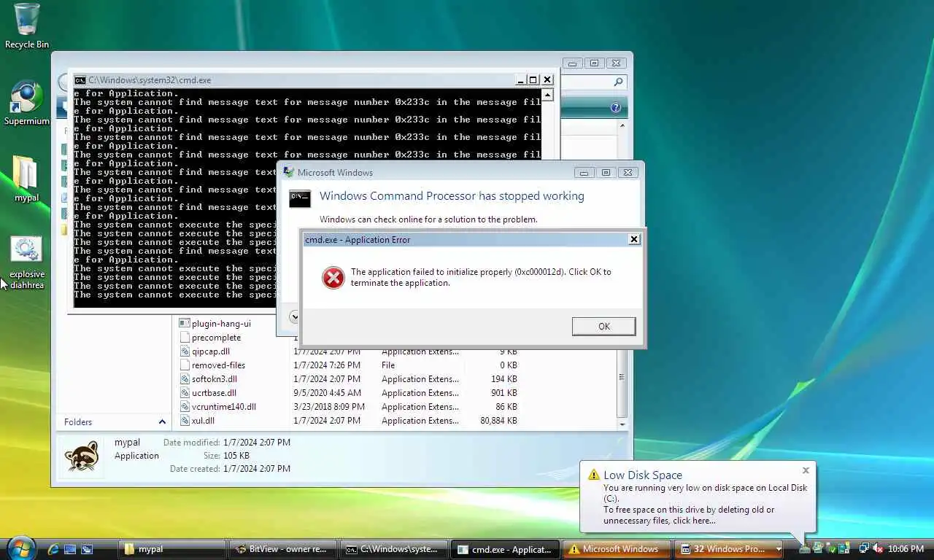
Task: Click the taskbar clock showing 10:06 PM
Action: click(906, 549)
